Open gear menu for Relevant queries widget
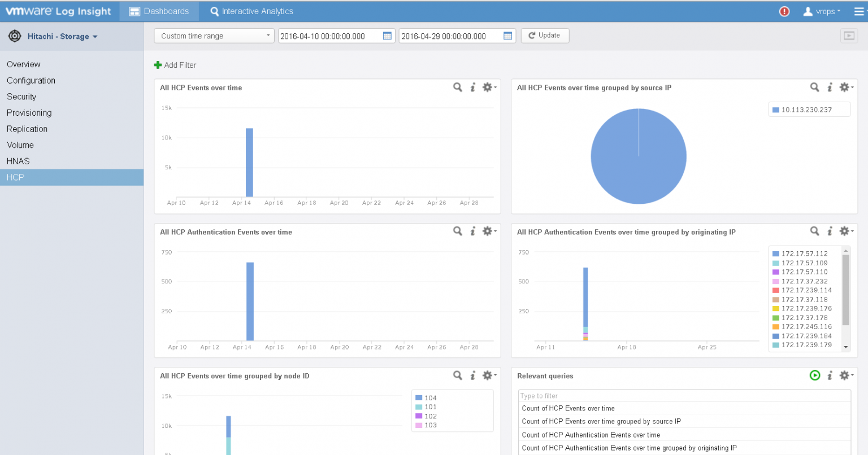The height and width of the screenshot is (455, 868). coord(845,375)
